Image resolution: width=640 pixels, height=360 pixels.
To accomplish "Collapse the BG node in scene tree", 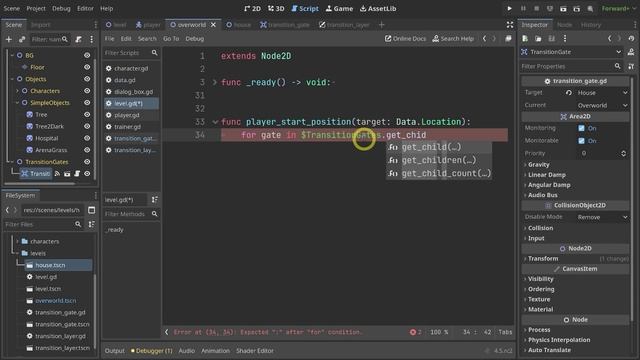I will click(12, 55).
